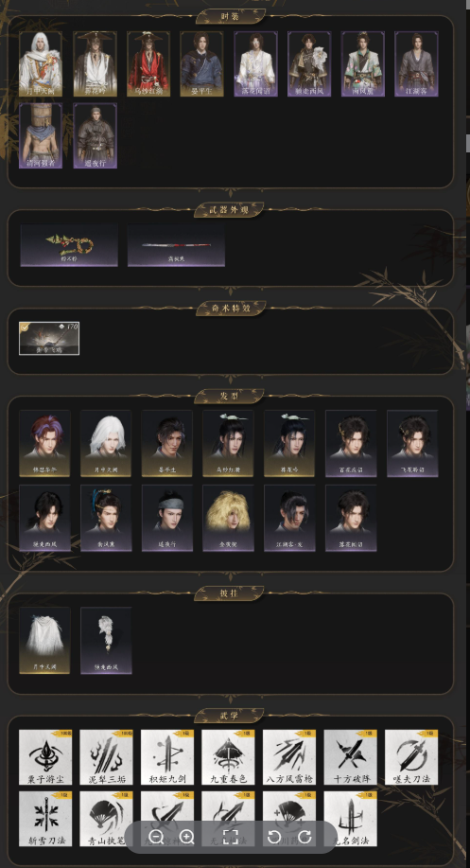Pick the white long hair hairstyle
The height and width of the screenshot is (868, 470).
pos(106,443)
